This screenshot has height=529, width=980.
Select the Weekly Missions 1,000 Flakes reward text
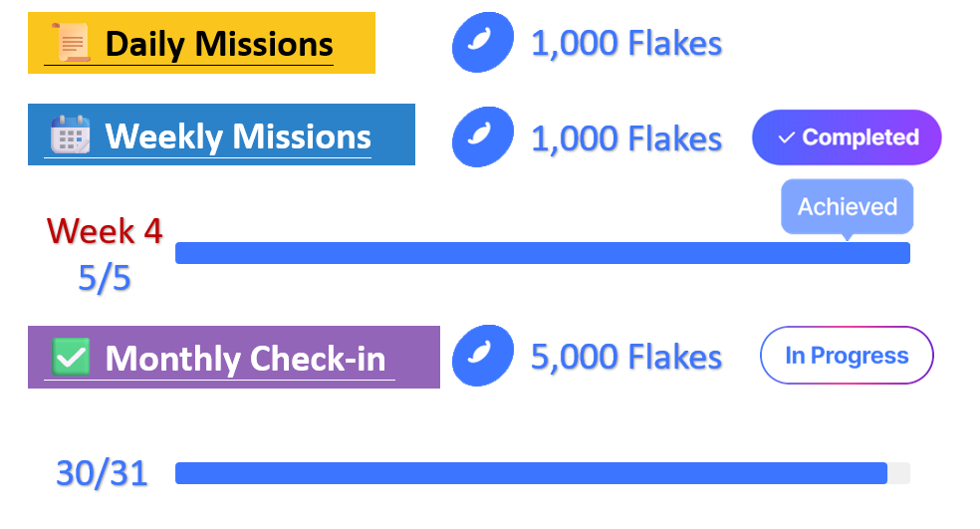click(x=625, y=137)
